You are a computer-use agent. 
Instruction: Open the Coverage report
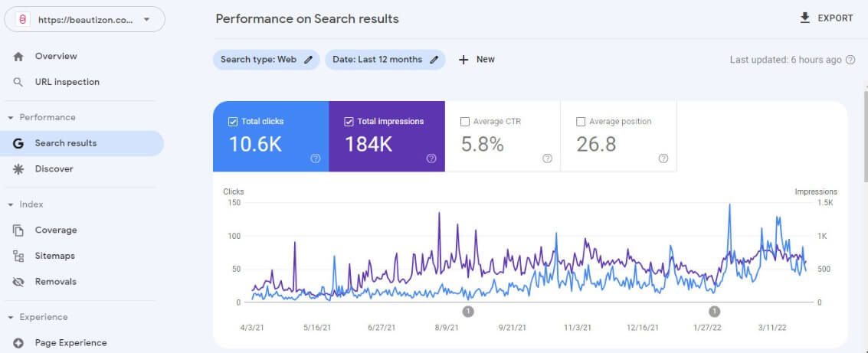coord(55,230)
